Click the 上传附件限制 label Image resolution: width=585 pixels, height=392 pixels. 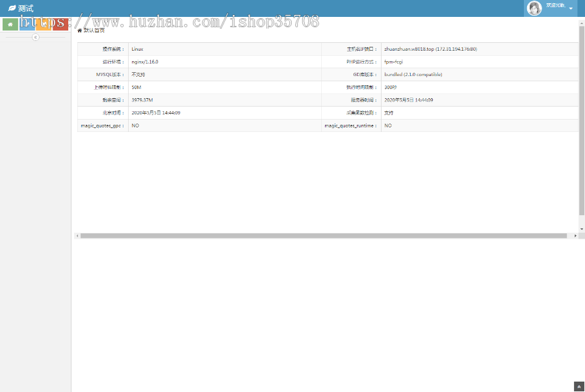[x=109, y=87]
